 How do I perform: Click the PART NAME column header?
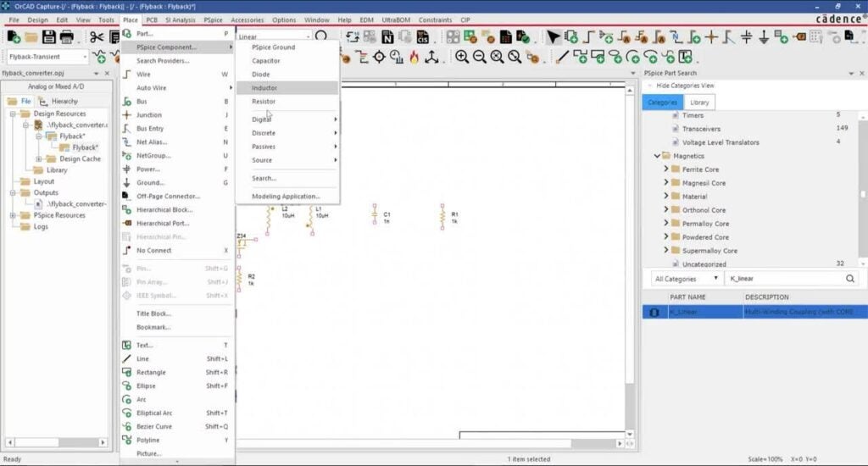click(687, 297)
